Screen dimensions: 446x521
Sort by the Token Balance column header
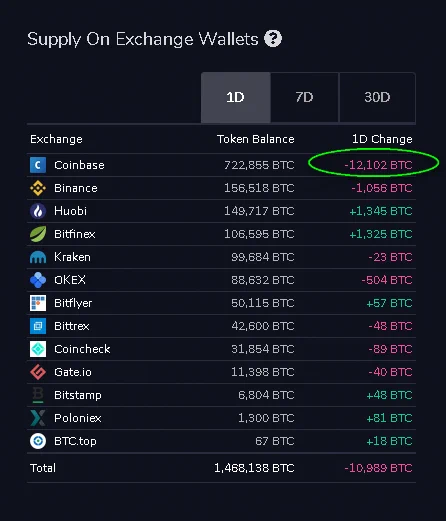pos(256,139)
